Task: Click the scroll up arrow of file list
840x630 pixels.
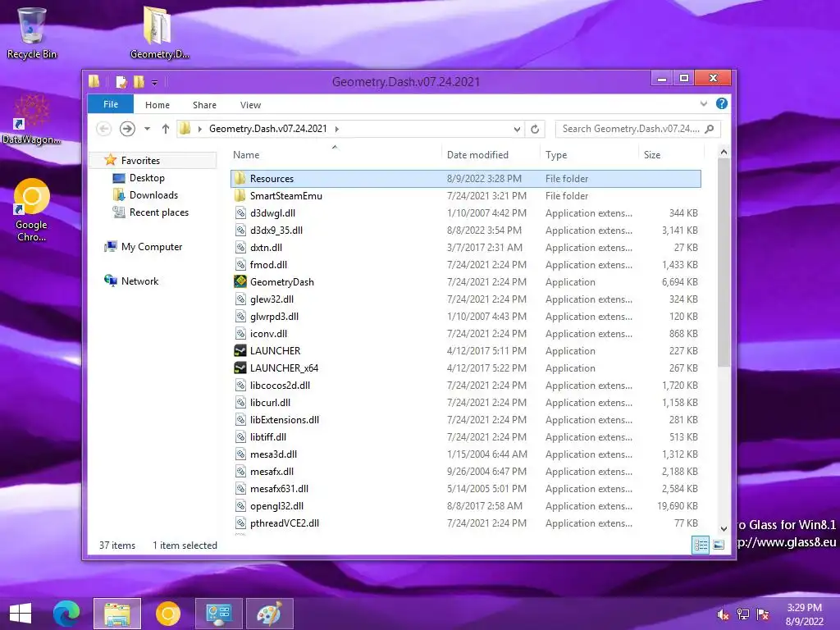Action: tap(724, 152)
